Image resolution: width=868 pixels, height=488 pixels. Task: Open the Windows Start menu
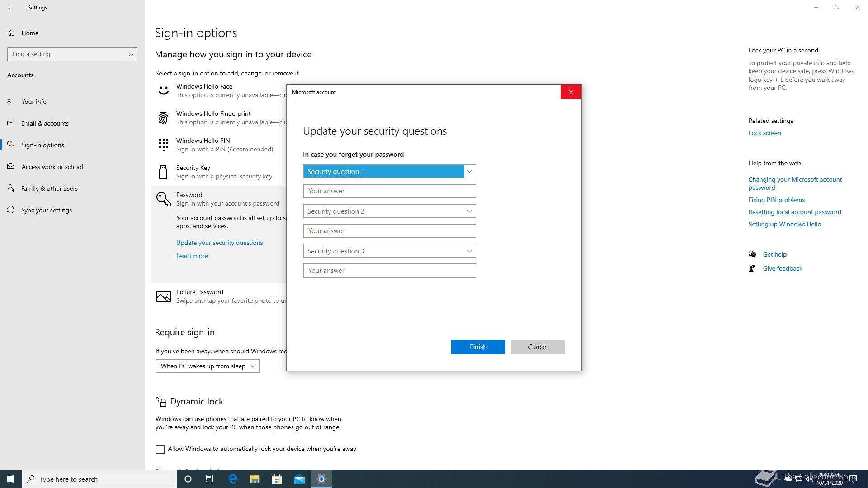[11, 479]
